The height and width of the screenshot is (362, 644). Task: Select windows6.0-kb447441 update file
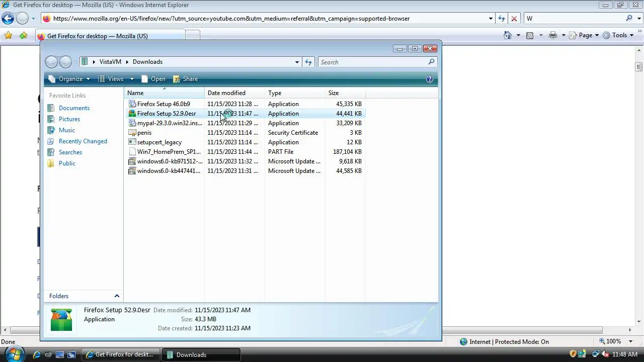[169, 171]
